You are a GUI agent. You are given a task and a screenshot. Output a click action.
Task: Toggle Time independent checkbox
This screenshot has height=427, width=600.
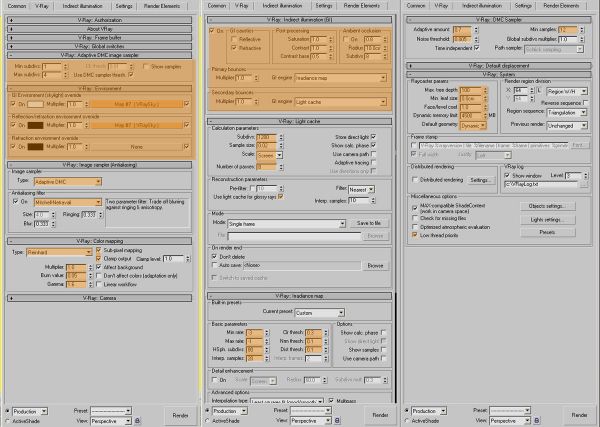[x=476, y=48]
